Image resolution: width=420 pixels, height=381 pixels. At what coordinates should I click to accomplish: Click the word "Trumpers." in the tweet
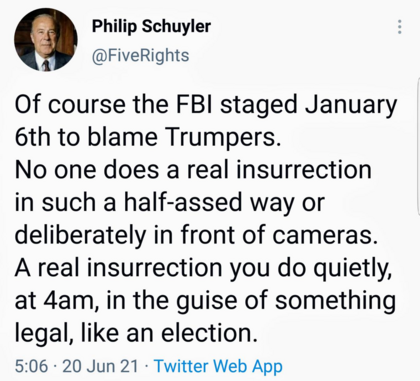click(x=221, y=139)
